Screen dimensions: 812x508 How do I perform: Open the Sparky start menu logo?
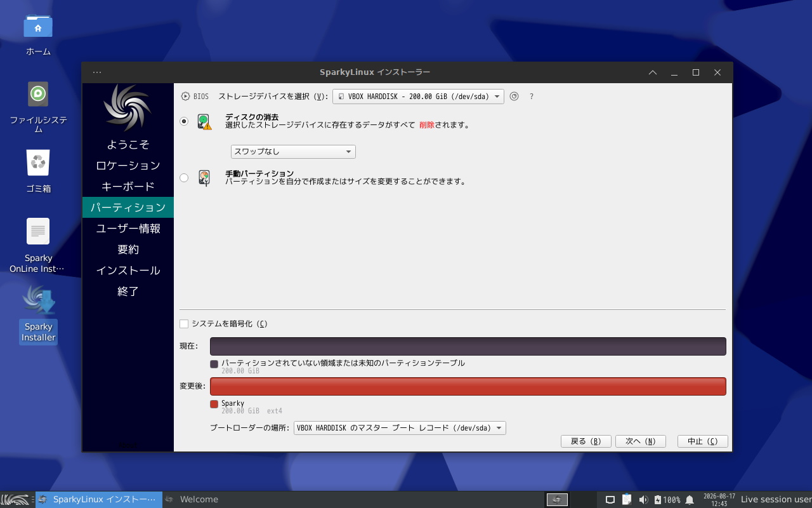pyautogui.click(x=15, y=500)
